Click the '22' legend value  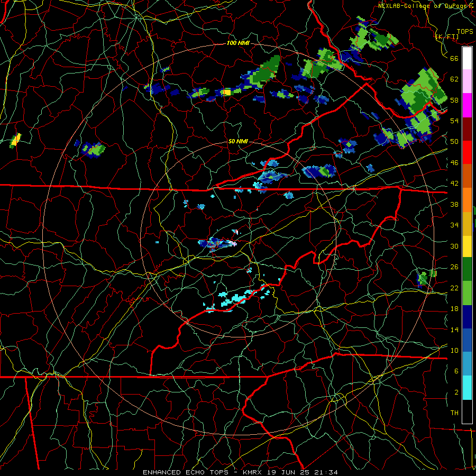coord(454,288)
